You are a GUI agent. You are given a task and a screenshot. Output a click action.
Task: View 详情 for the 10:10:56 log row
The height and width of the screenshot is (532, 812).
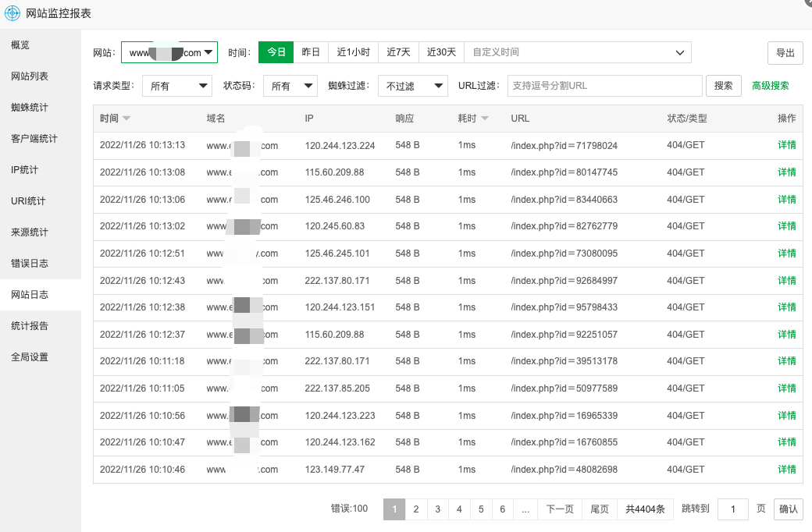click(787, 415)
